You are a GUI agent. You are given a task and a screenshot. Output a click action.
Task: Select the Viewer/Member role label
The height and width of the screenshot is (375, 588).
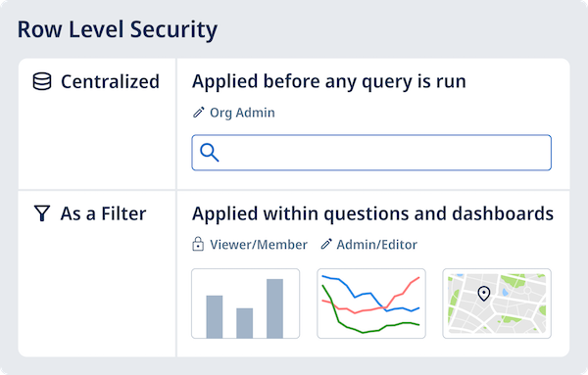[x=259, y=244]
